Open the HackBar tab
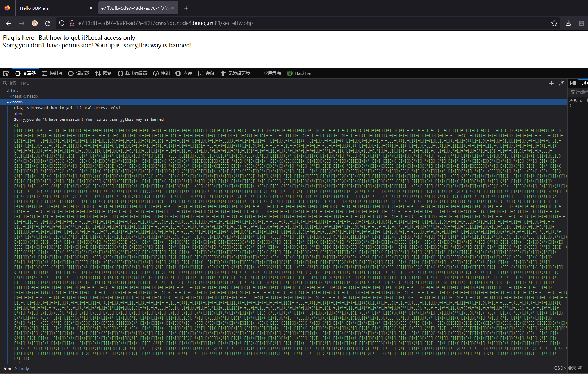The image size is (588, 374). pos(299,73)
